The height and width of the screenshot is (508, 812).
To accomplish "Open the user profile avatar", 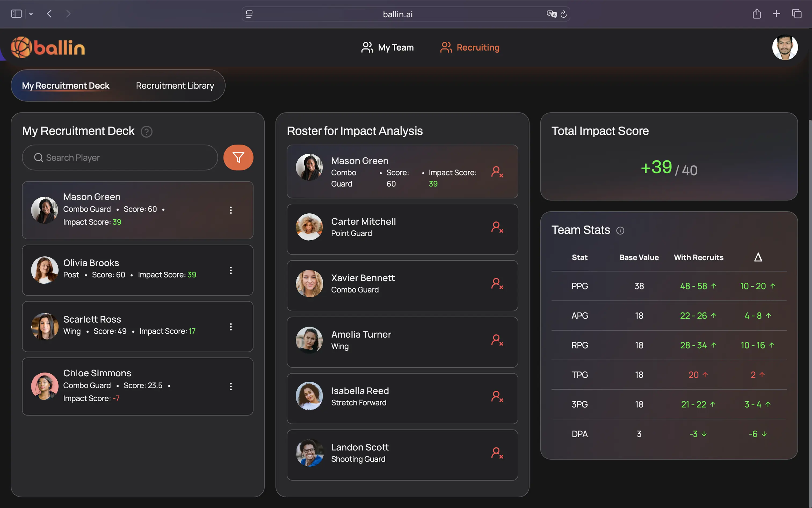I will (785, 47).
